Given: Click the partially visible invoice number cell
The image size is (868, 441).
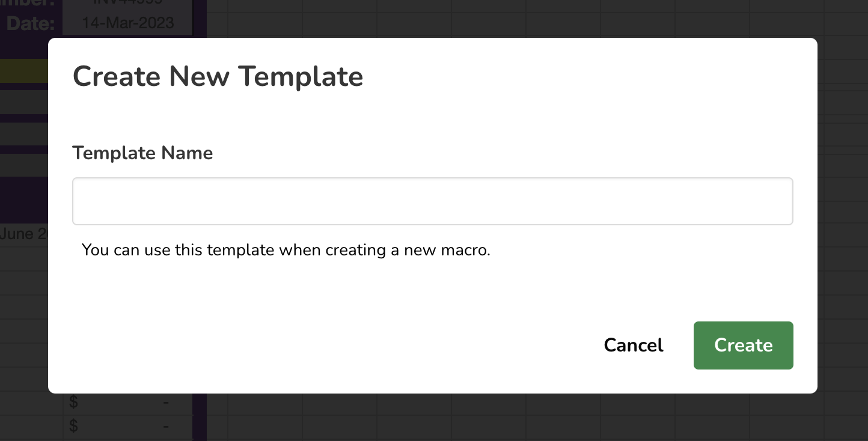Looking at the screenshot, I should pyautogui.click(x=128, y=4).
